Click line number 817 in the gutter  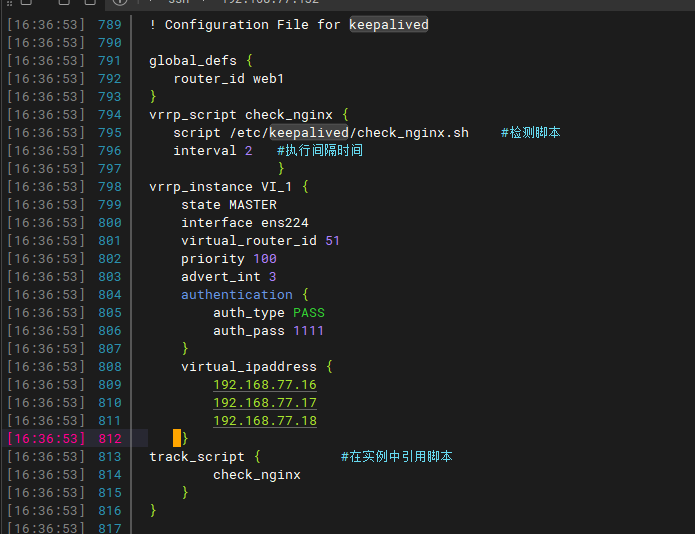coord(110,528)
